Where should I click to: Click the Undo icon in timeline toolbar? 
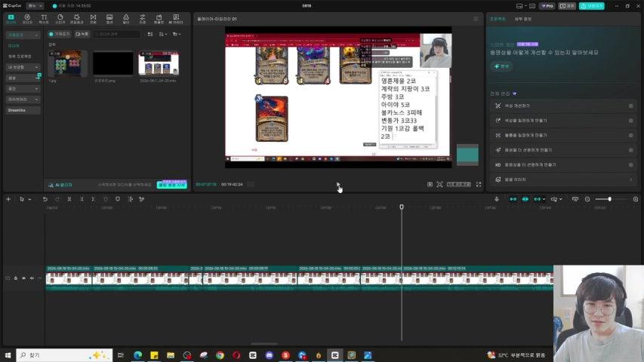pyautogui.click(x=45, y=199)
